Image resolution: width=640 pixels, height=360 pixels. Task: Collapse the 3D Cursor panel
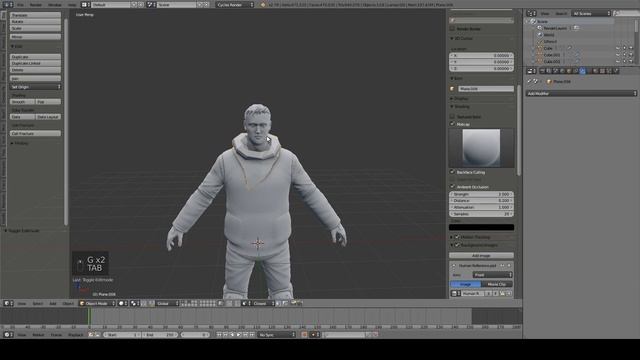tap(452, 38)
